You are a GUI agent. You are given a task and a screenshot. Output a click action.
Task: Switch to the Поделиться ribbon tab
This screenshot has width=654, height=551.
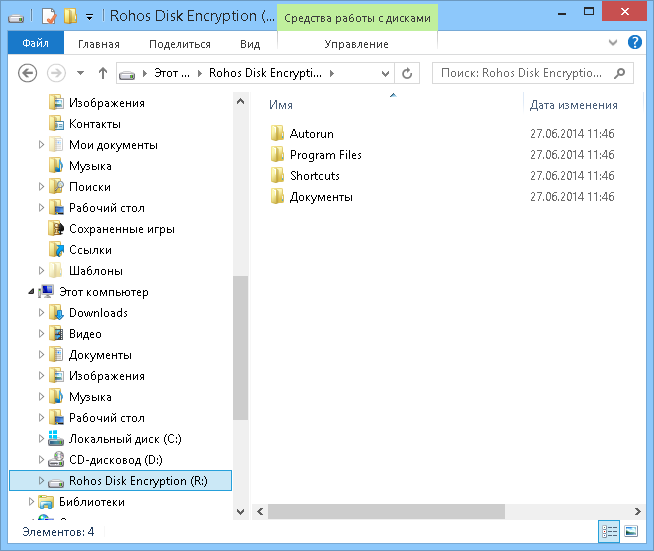tap(180, 44)
